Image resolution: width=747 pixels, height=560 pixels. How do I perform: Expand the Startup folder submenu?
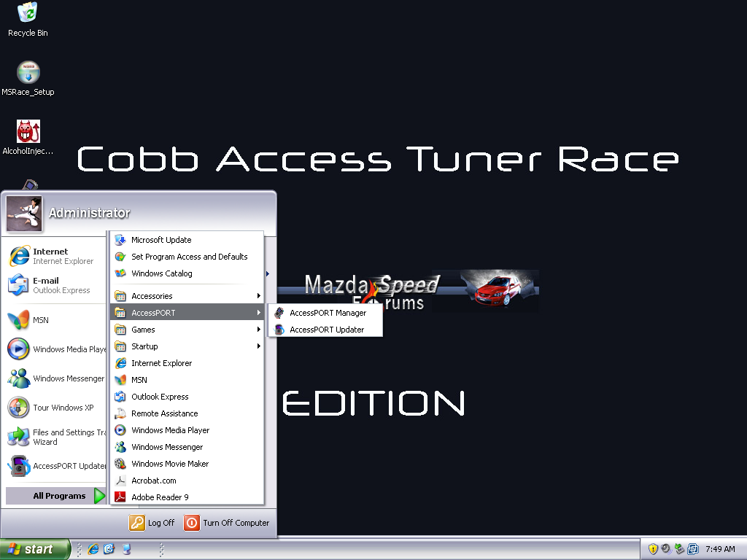click(x=187, y=346)
